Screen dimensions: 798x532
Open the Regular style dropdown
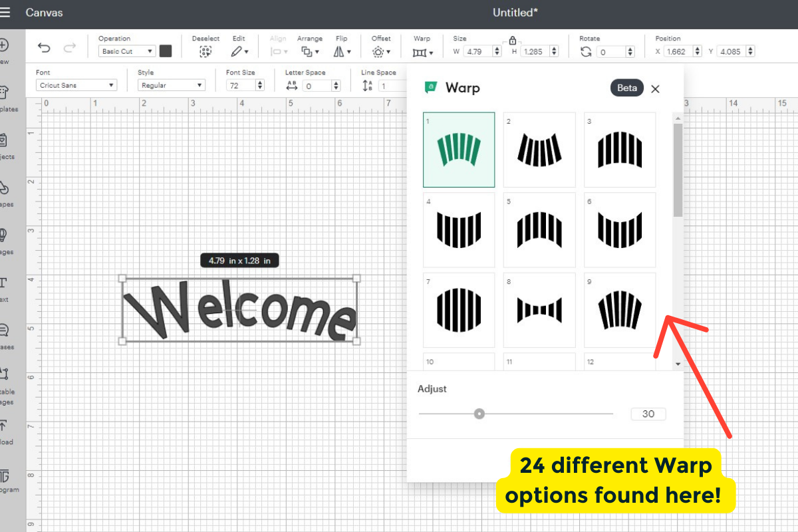pyautogui.click(x=172, y=85)
